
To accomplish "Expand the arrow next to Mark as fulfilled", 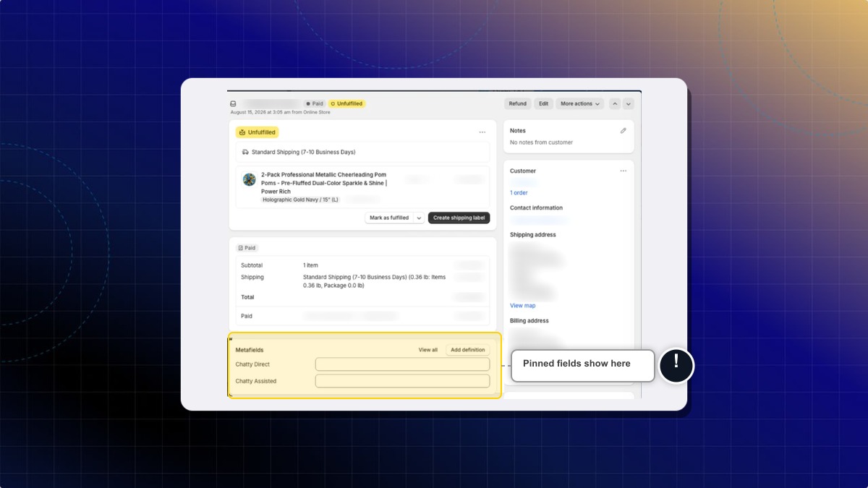I will (419, 218).
